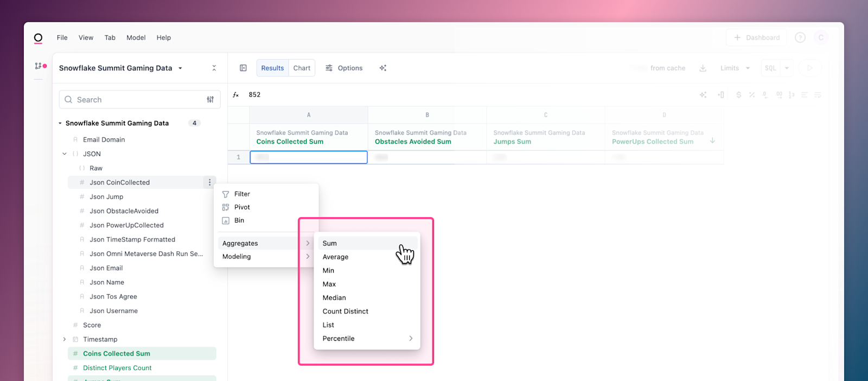Open the Help menu
868x381 pixels.
164,37
